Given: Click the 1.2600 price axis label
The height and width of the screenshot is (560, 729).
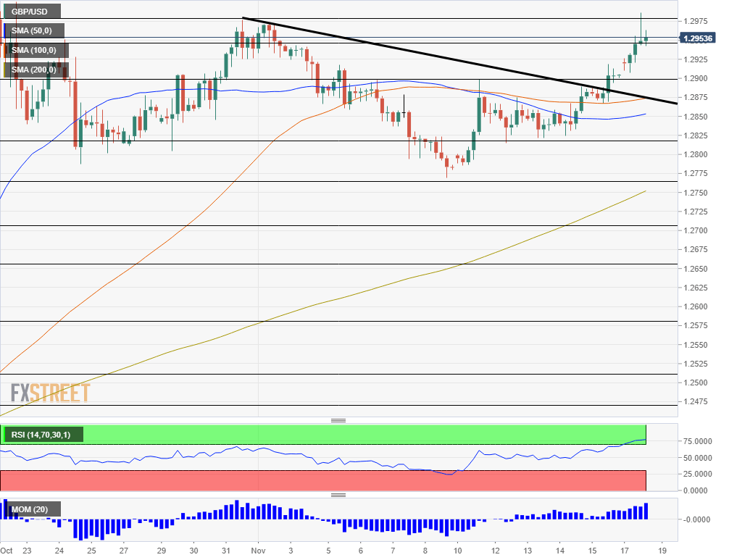Looking at the screenshot, I should (x=696, y=306).
